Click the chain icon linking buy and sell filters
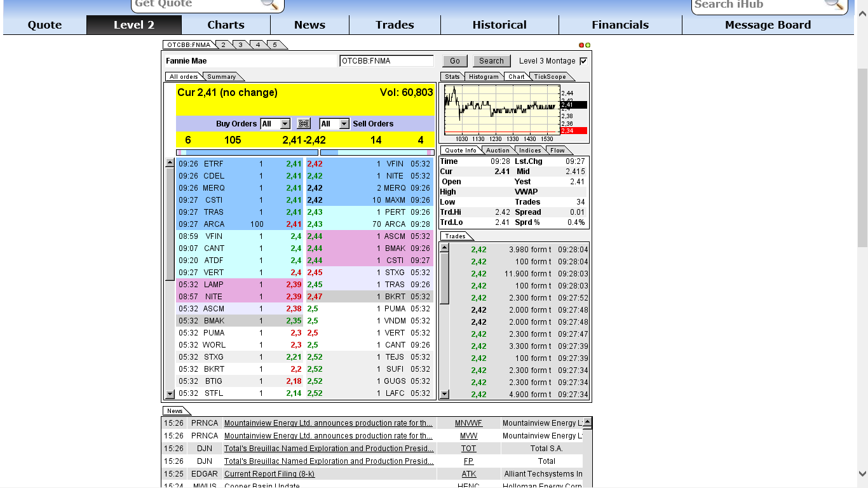This screenshot has width=868, height=488. click(x=304, y=123)
